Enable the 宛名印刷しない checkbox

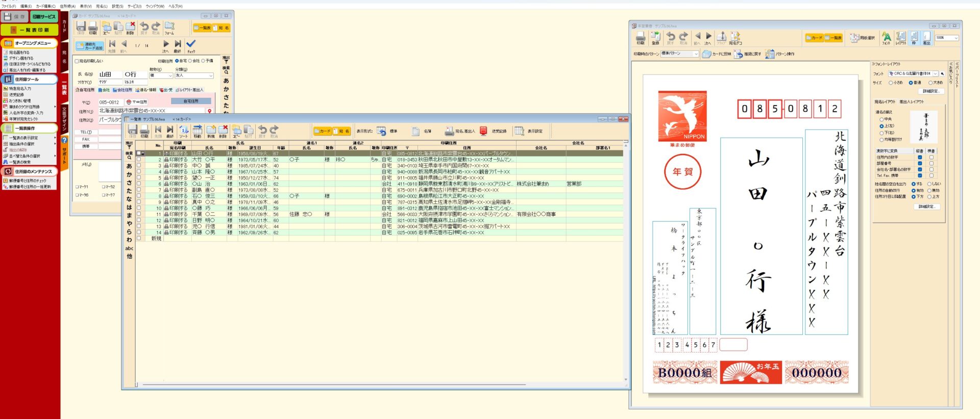(x=77, y=61)
